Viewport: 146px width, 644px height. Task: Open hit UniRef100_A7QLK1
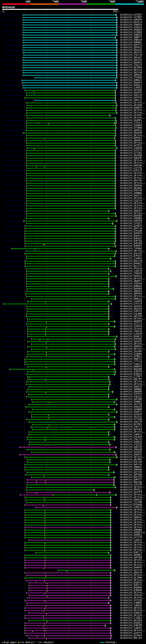131,27
